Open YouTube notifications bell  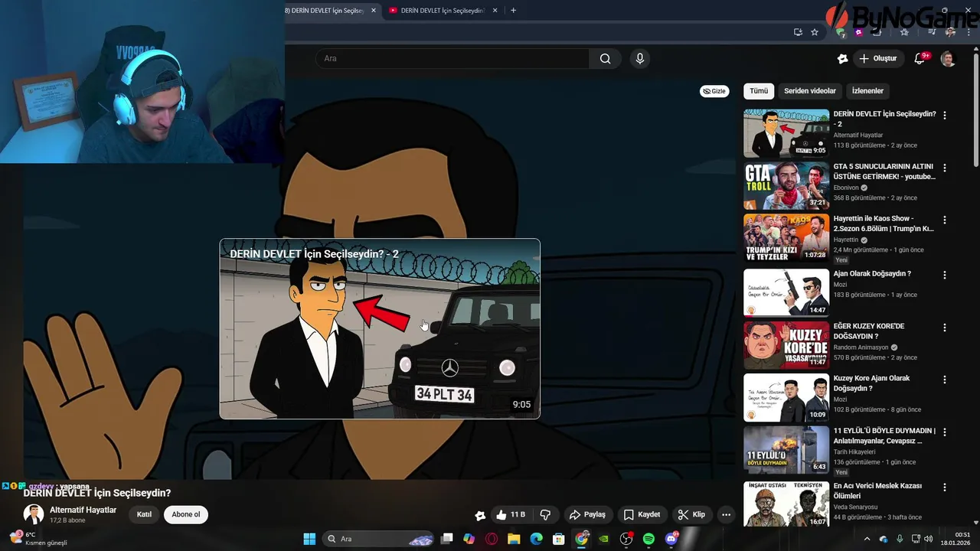tap(920, 59)
